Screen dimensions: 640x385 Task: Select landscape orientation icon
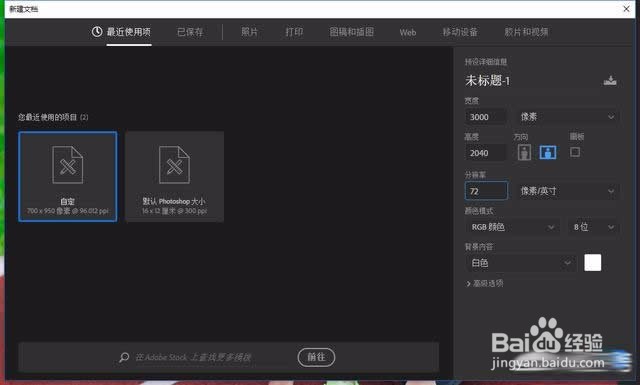(548, 152)
